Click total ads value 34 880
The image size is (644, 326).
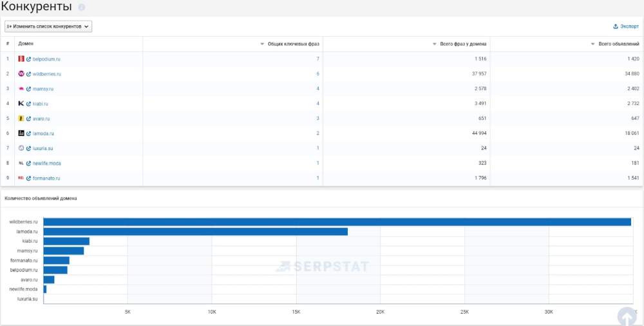click(x=632, y=73)
